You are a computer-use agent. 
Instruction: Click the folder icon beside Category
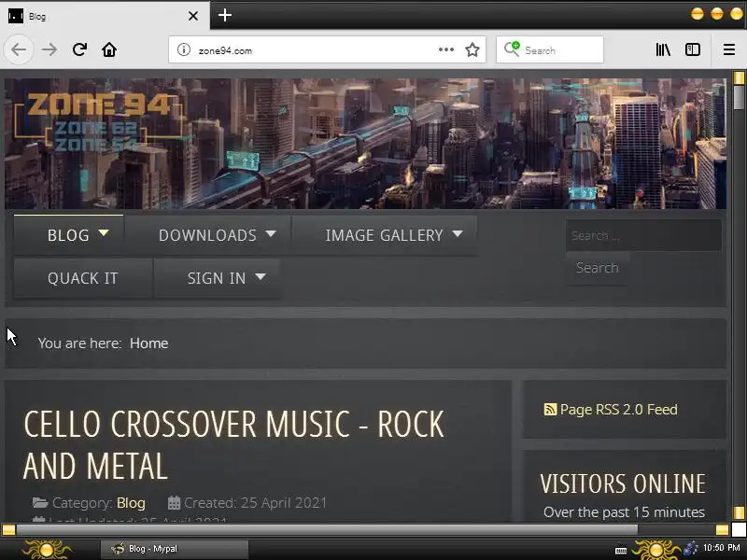tap(40, 502)
